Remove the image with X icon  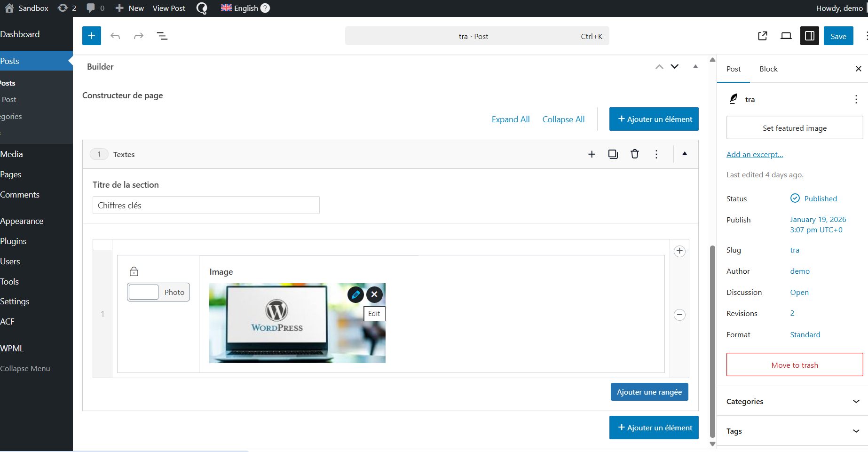click(x=374, y=294)
